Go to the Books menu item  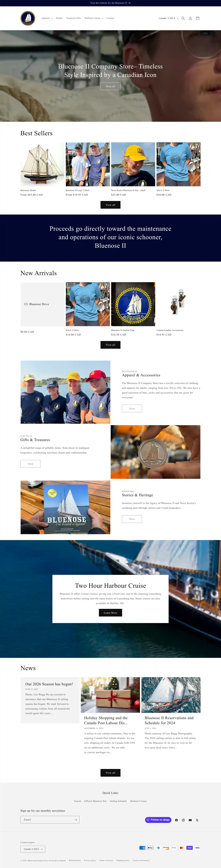coord(59,18)
